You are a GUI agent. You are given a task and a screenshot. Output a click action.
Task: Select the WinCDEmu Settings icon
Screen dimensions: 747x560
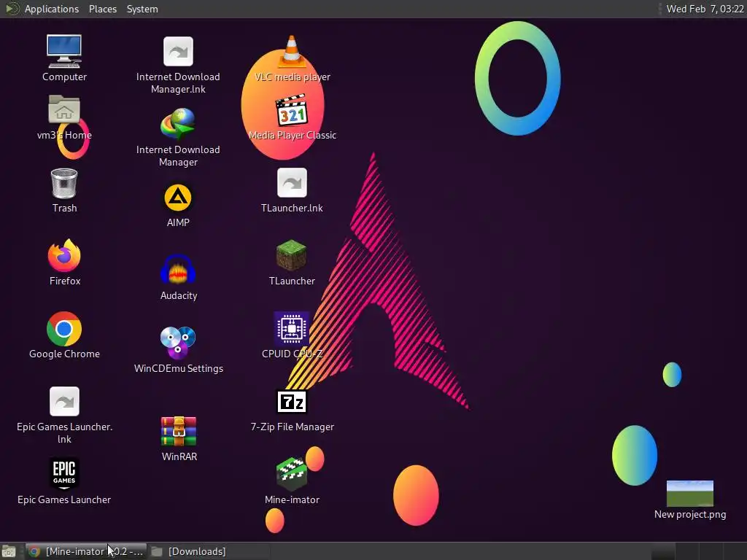tap(178, 343)
